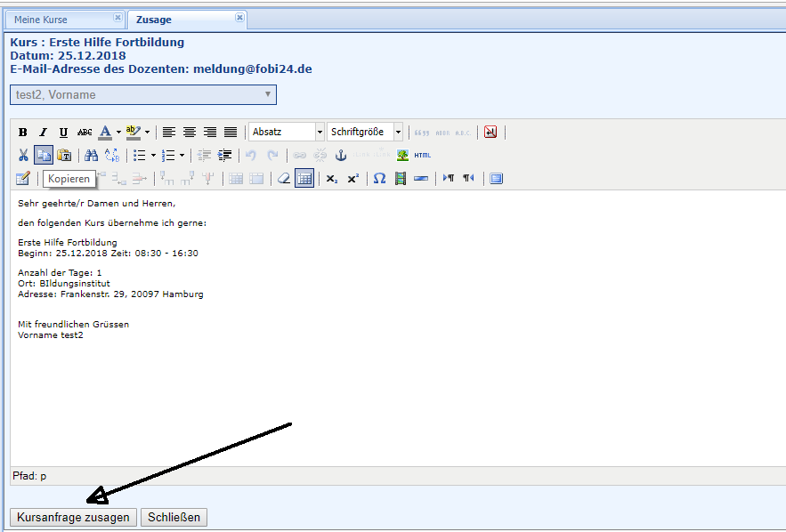Toggle italic formatting

(x=43, y=132)
